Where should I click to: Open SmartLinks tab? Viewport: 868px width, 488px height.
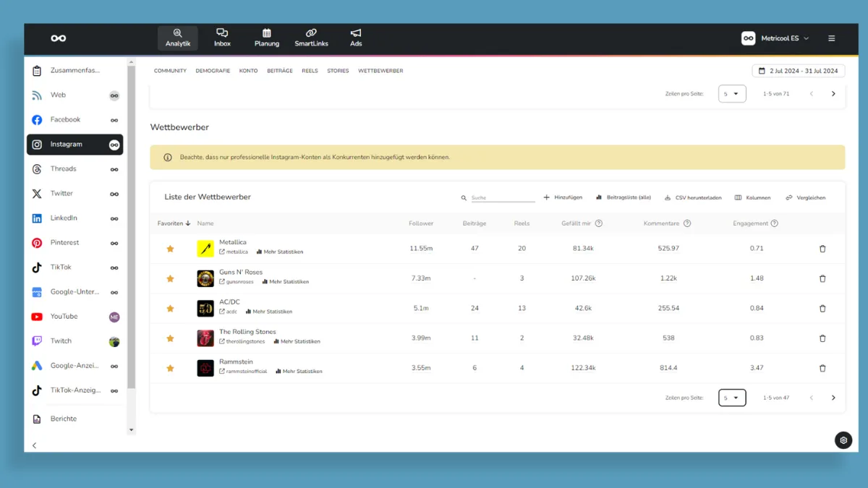311,38
